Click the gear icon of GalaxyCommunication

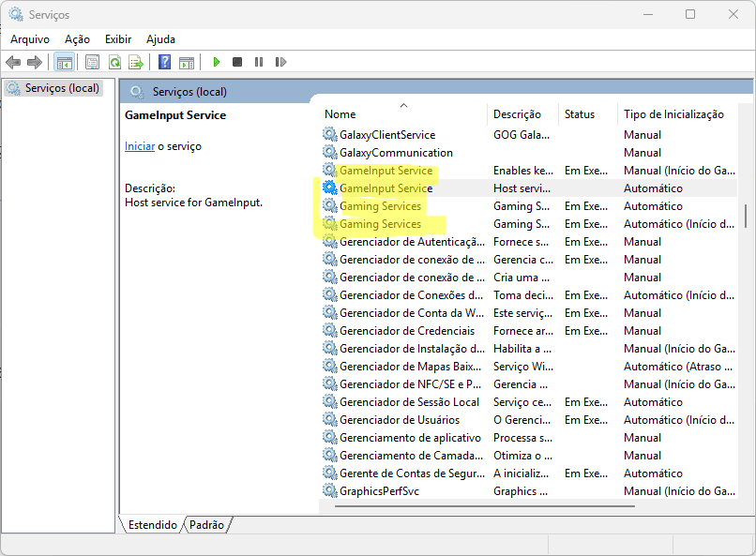pos(330,152)
